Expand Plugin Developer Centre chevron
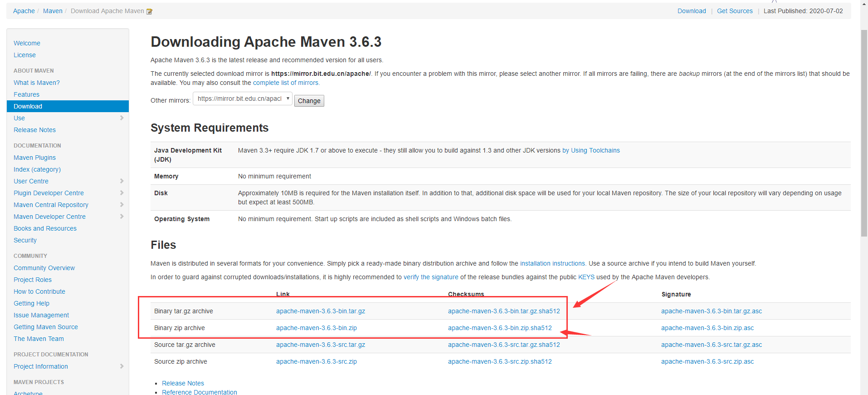Image resolution: width=868 pixels, height=395 pixels. click(122, 193)
